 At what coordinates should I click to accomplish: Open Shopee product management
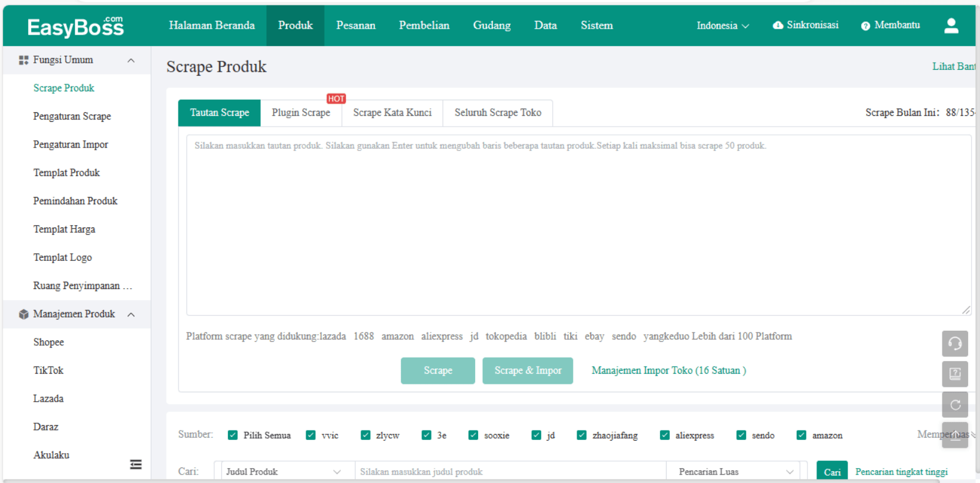[49, 343]
